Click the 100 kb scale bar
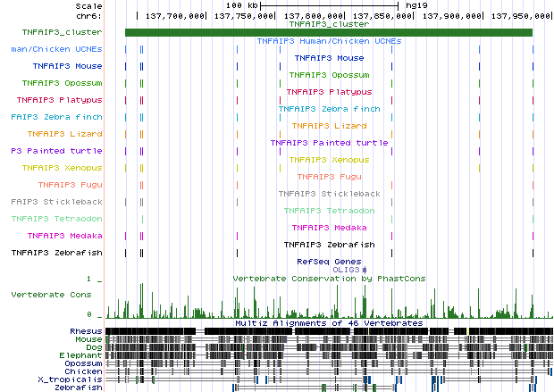This screenshot has width=554, height=392. point(328,5)
